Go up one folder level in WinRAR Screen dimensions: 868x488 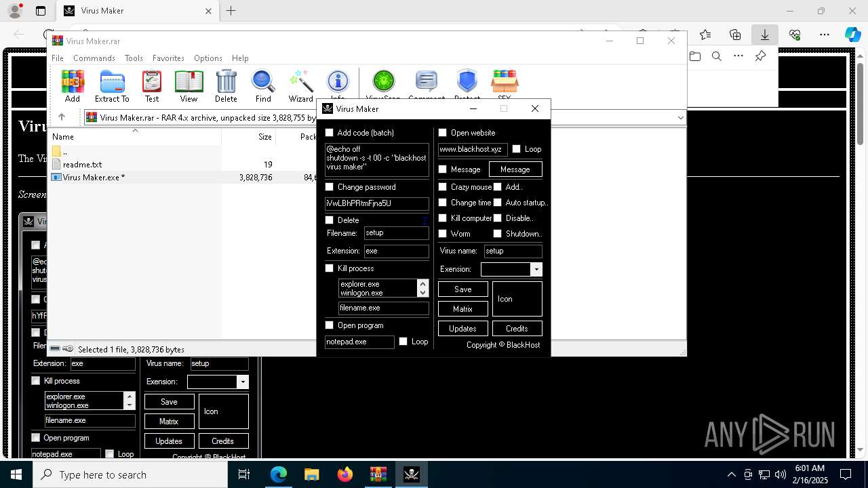(x=62, y=117)
